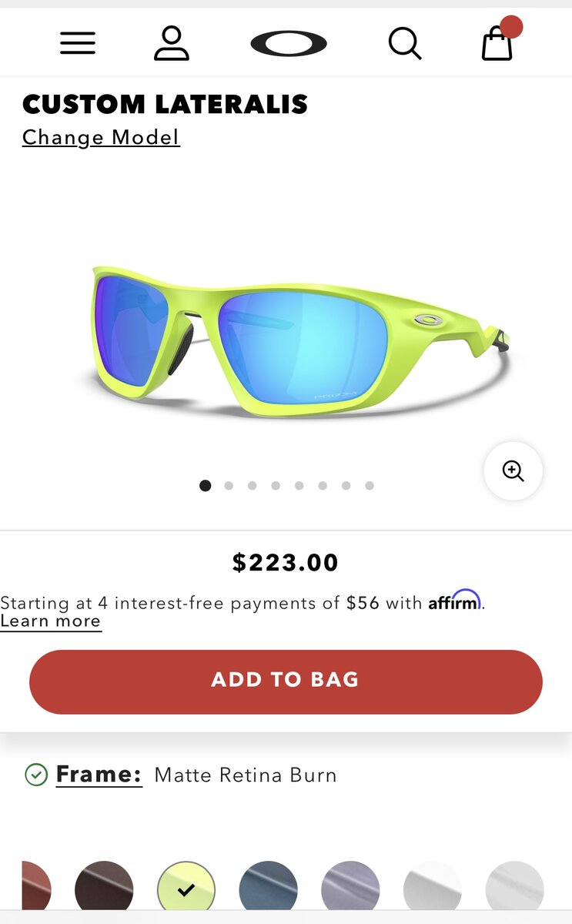This screenshot has height=924, width=572.
Task: Open the hamburger navigation menu
Action: [78, 43]
